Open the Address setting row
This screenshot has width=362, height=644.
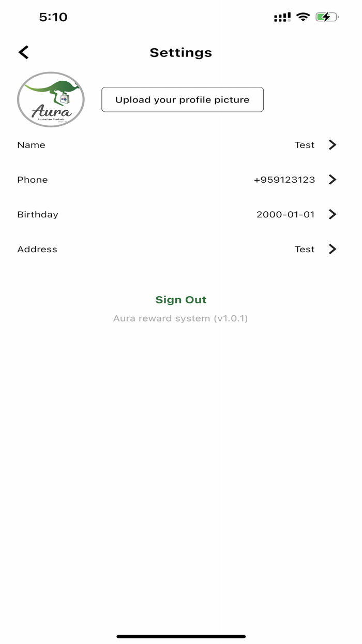tap(181, 249)
